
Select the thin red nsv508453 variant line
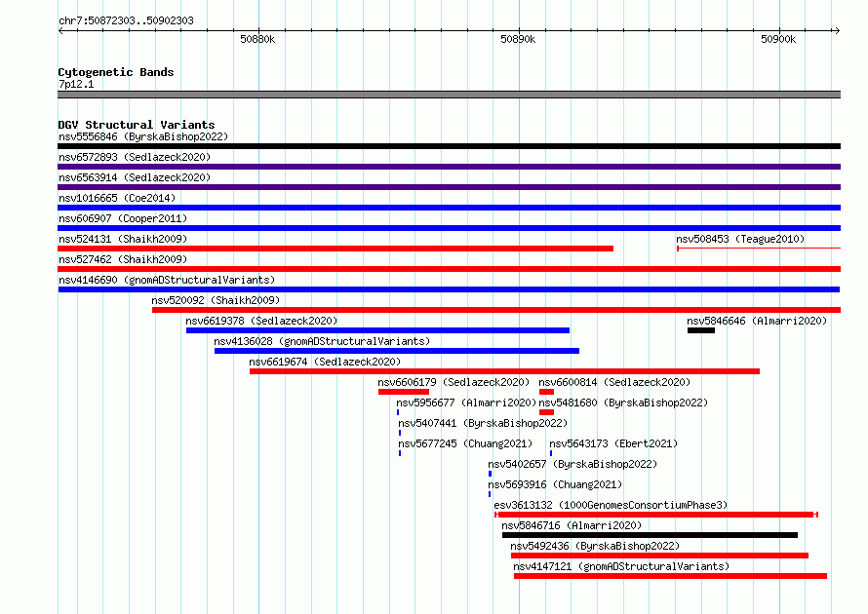(x=759, y=249)
